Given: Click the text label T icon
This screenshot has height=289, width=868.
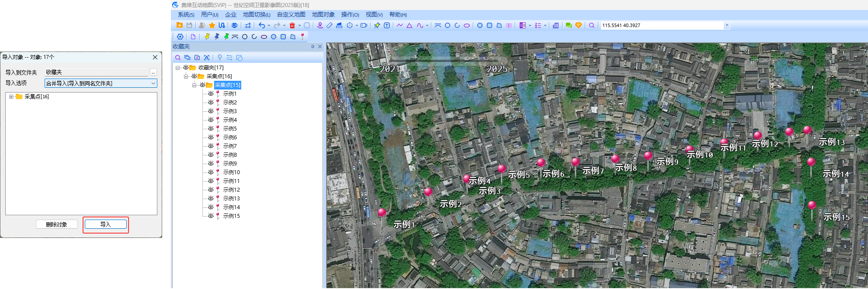Looking at the screenshot, I should 387,25.
